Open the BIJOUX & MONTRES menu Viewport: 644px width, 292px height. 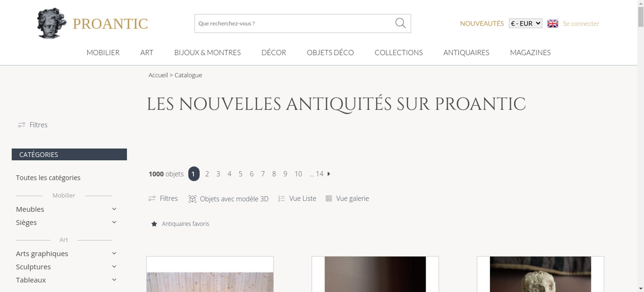point(207,53)
